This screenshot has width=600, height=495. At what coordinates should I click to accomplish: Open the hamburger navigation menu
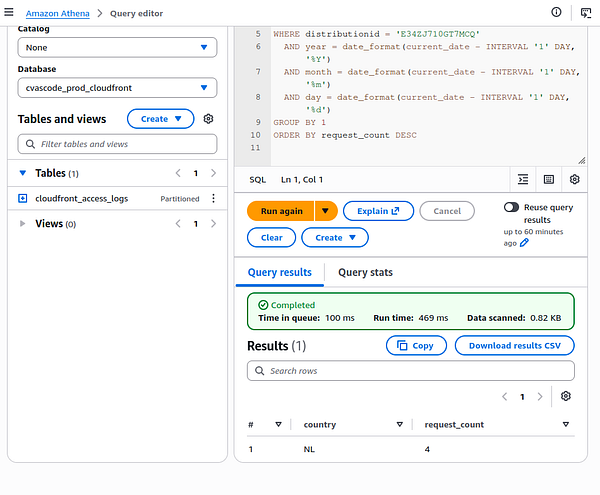tap(9, 12)
